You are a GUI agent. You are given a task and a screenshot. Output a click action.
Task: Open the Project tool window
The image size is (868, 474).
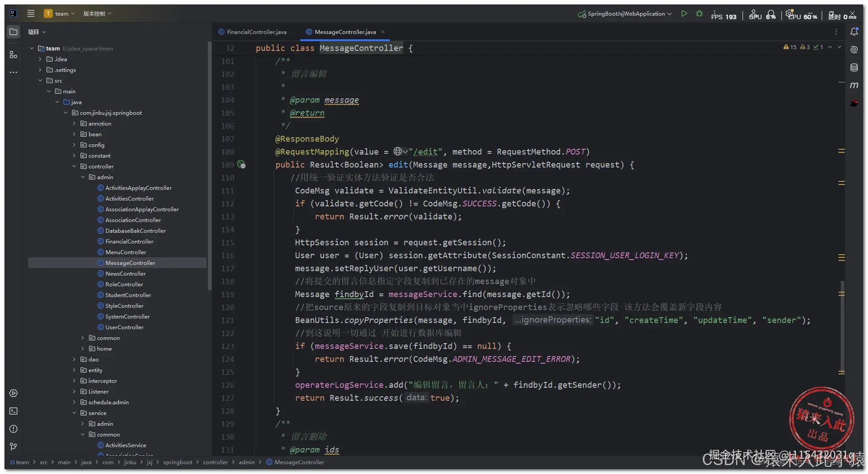pos(13,32)
